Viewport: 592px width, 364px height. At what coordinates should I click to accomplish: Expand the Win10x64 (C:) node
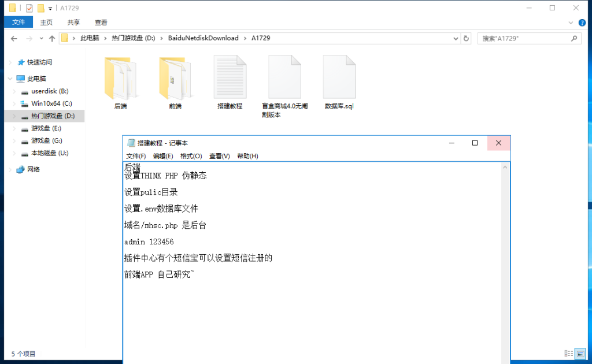click(x=14, y=103)
